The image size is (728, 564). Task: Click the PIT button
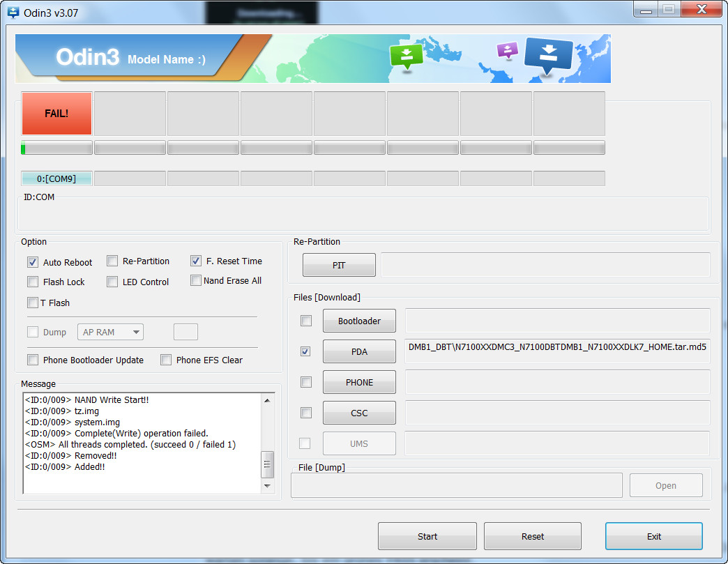pos(339,265)
